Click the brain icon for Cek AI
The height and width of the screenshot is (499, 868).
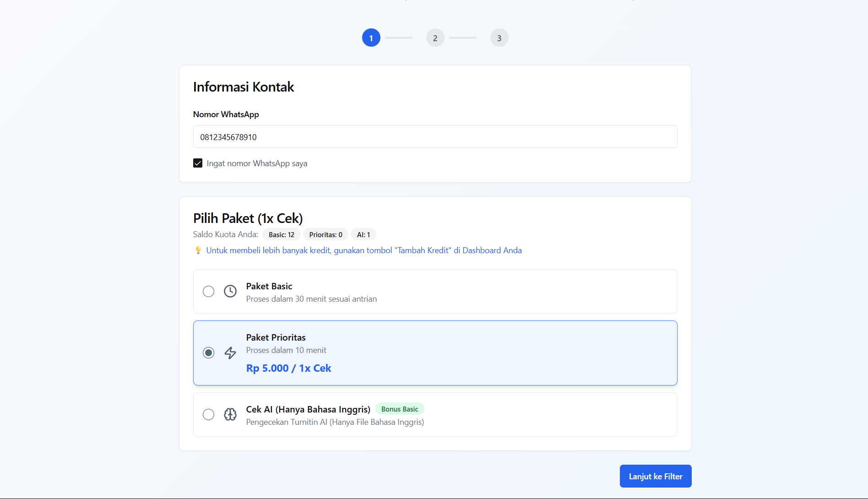(230, 414)
